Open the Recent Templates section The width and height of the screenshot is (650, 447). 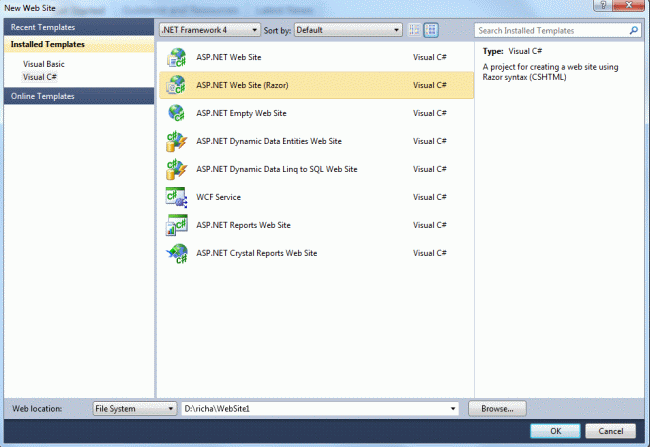(79, 27)
